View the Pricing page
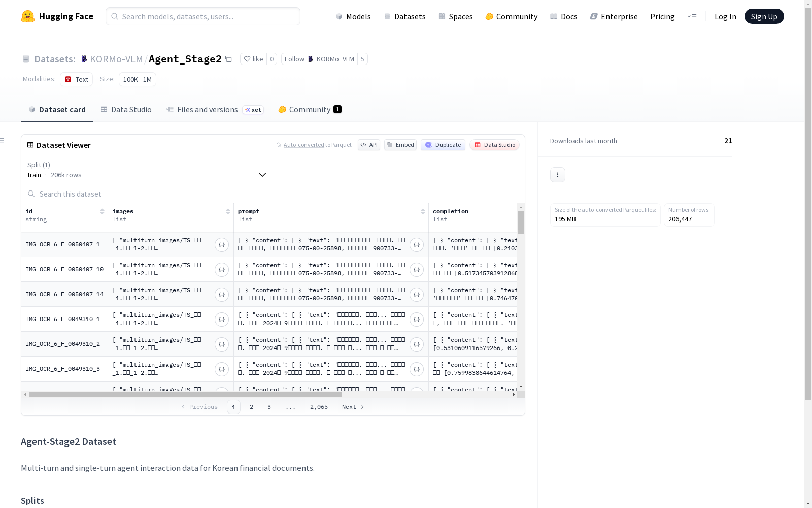Image resolution: width=812 pixels, height=508 pixels. point(662,16)
